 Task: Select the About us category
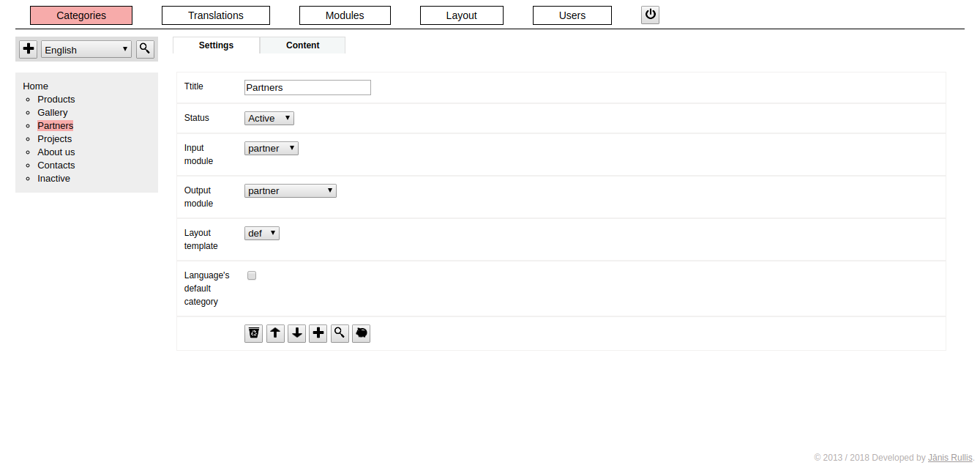click(56, 152)
